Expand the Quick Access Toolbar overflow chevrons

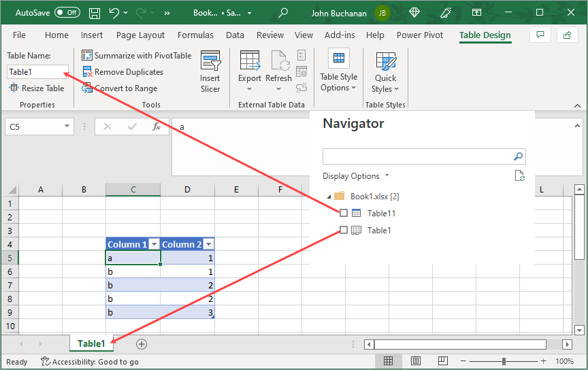167,13
